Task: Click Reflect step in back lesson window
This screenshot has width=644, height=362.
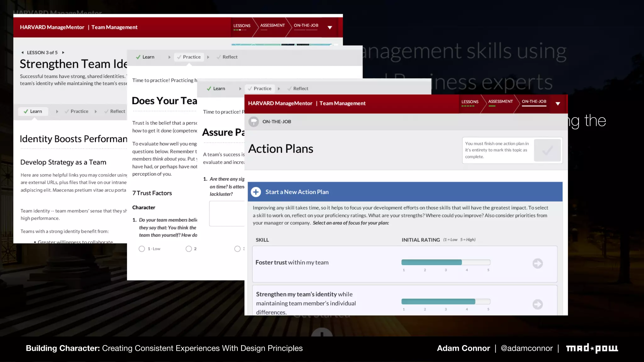Action: (x=115, y=111)
